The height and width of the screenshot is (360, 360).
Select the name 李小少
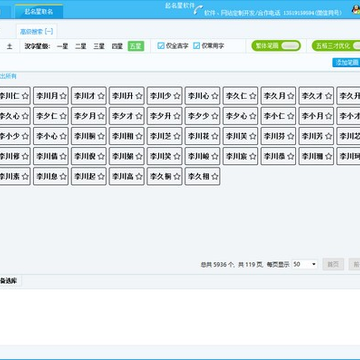click(x=14, y=136)
